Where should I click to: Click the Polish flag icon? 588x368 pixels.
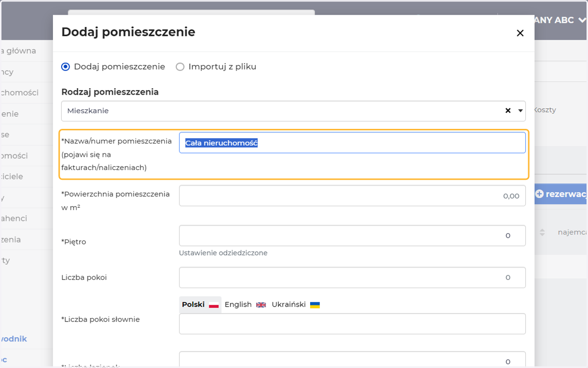point(214,305)
